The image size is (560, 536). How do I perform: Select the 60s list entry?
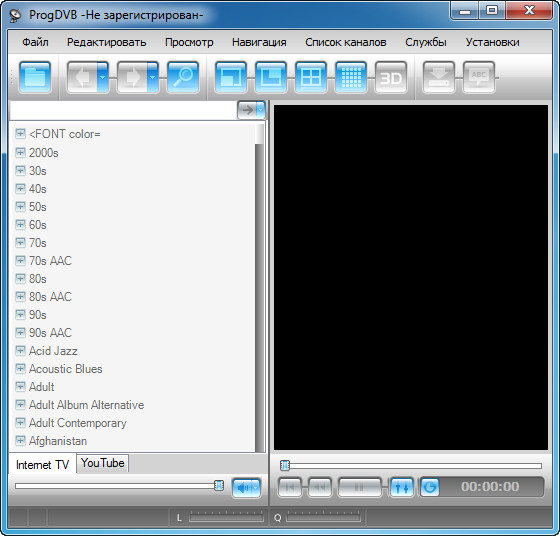click(x=38, y=225)
